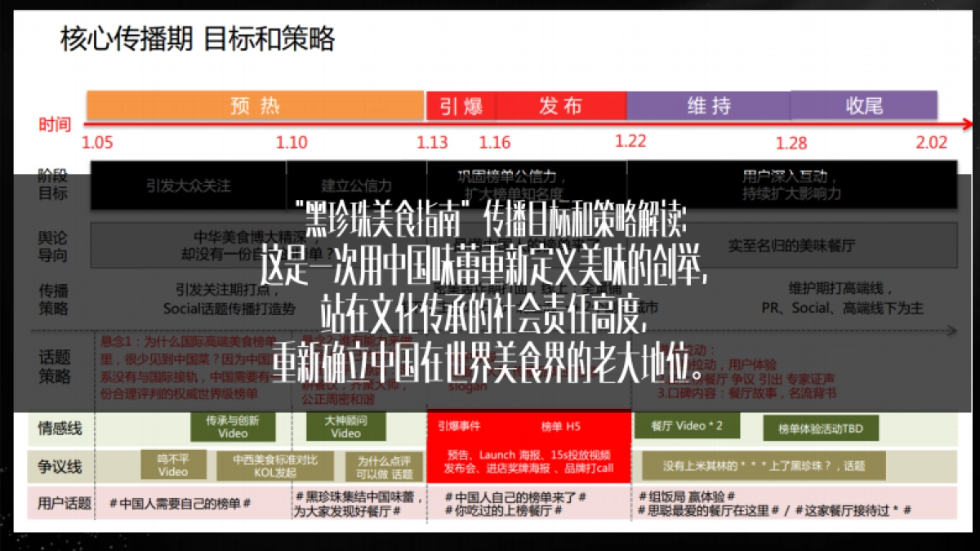
Task: Click the purple 维持 phase bar
Action: pyautogui.click(x=707, y=106)
